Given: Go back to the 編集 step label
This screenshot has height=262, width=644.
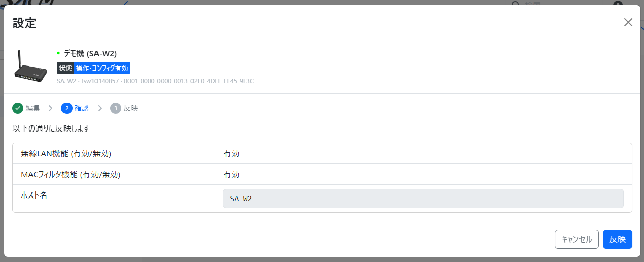Looking at the screenshot, I should [x=33, y=108].
